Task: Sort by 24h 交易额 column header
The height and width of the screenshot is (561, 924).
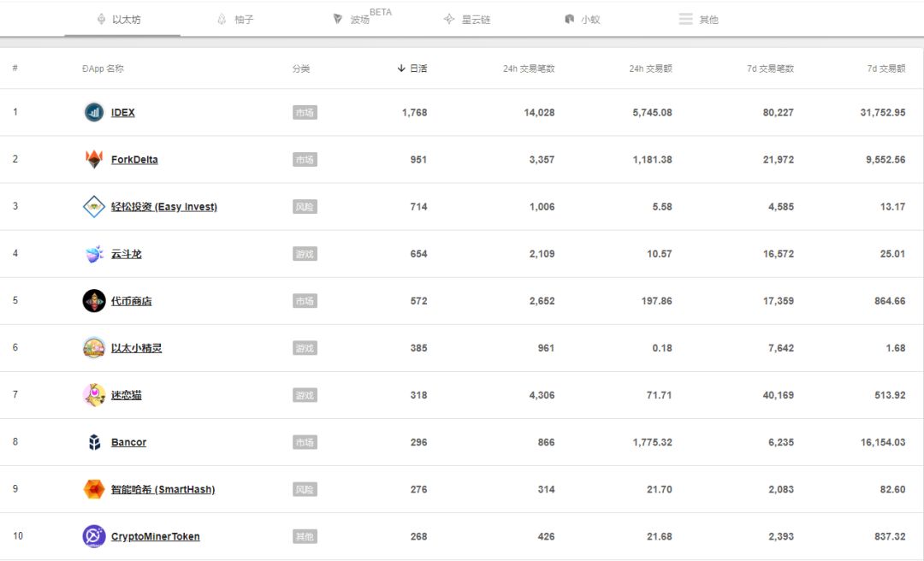Action: (650, 68)
